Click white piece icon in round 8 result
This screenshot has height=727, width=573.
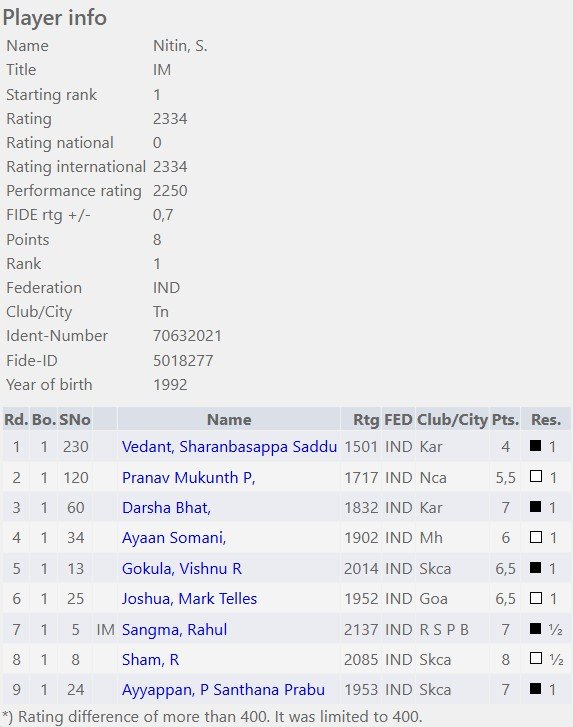point(535,658)
